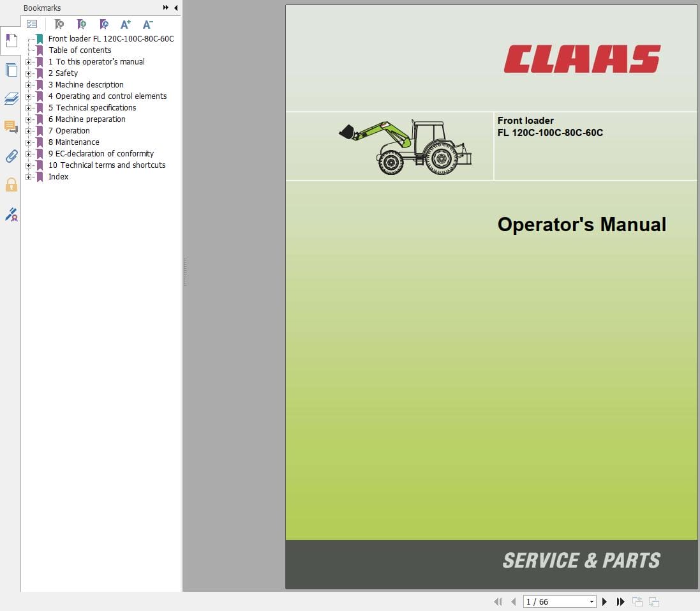
Task: Increase bookmark text size with A+ icon
Action: pos(126,24)
